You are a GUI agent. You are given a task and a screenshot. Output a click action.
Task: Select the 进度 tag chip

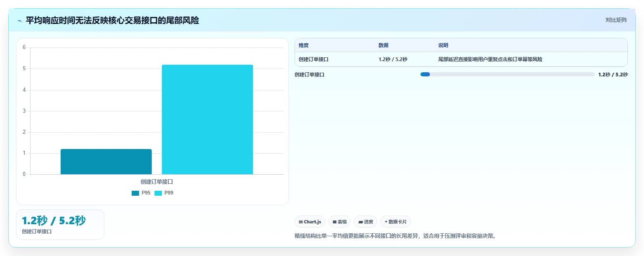tap(366, 222)
